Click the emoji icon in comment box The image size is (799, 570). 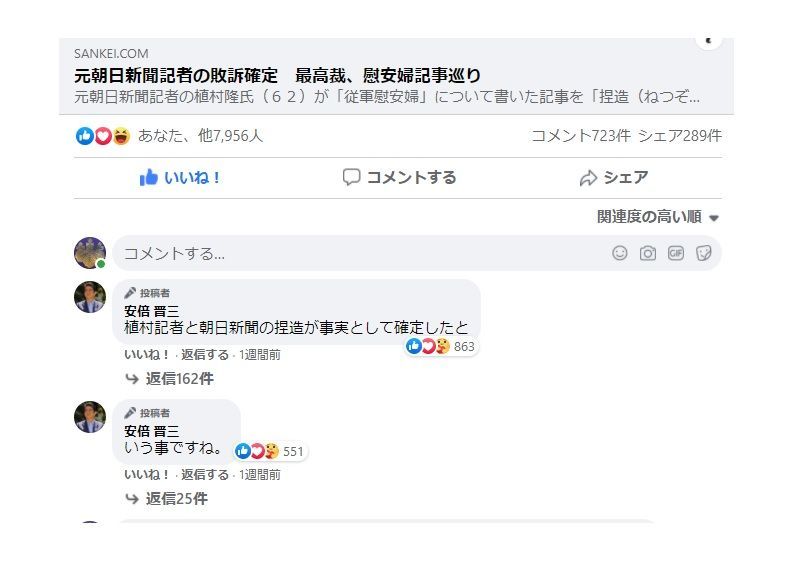tap(620, 253)
